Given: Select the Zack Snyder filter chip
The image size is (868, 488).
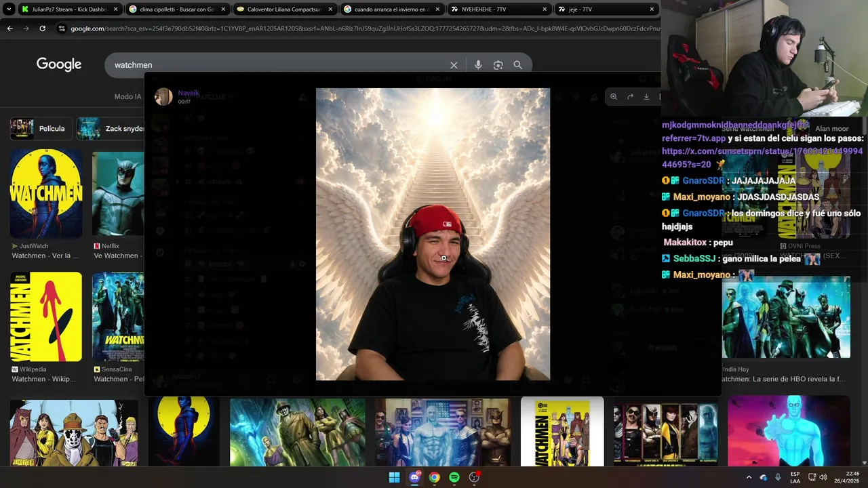Looking at the screenshot, I should coord(111,128).
